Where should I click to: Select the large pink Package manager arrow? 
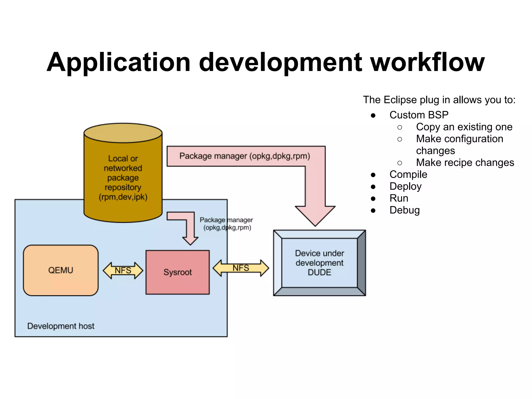point(244,156)
